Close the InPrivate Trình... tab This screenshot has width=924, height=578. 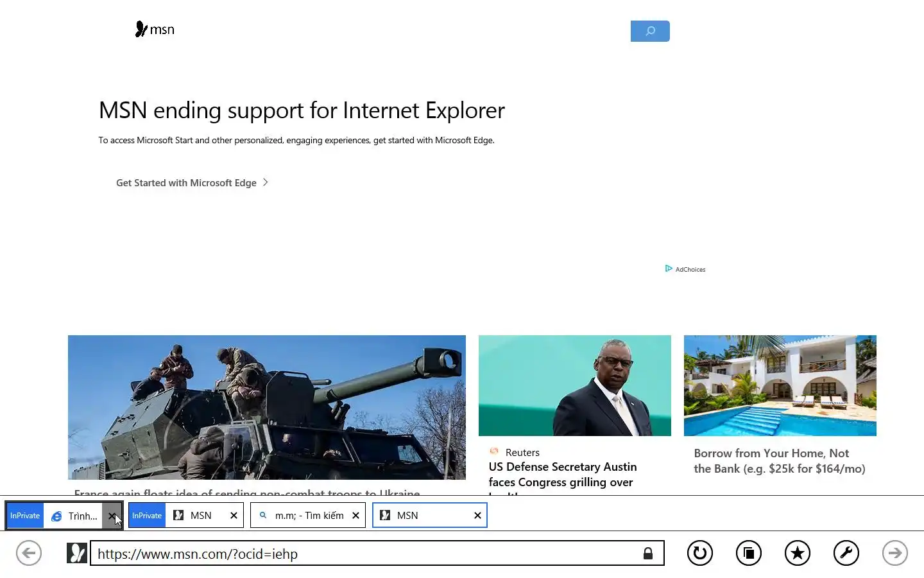[x=112, y=516]
